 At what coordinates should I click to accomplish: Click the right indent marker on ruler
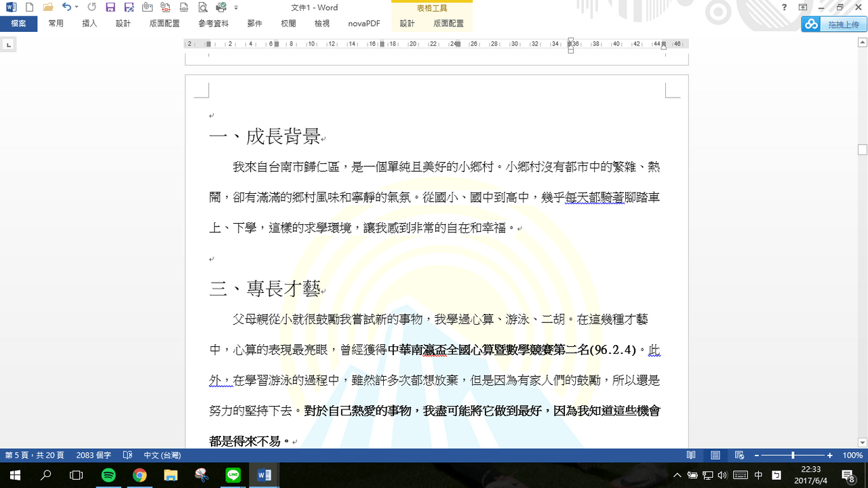(x=664, y=47)
